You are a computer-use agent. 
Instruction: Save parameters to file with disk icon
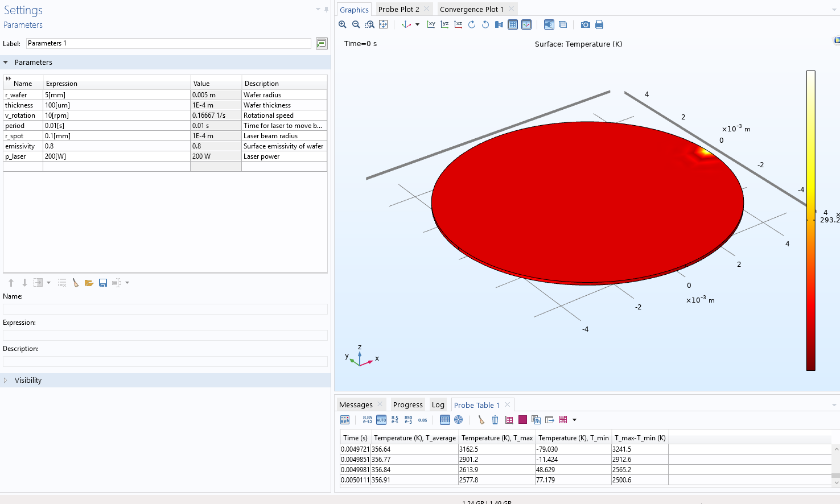tap(103, 283)
